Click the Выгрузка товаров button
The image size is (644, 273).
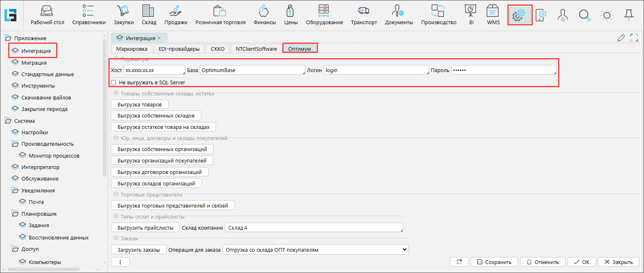pos(140,105)
